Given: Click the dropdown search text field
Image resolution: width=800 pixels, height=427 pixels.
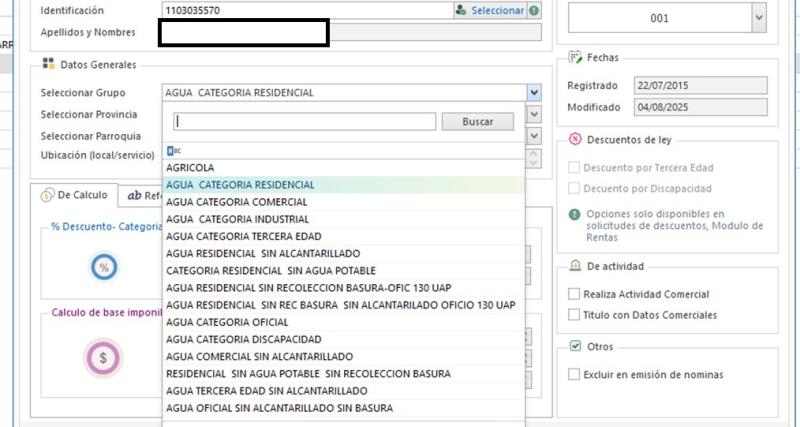Looking at the screenshot, I should click(305, 121).
